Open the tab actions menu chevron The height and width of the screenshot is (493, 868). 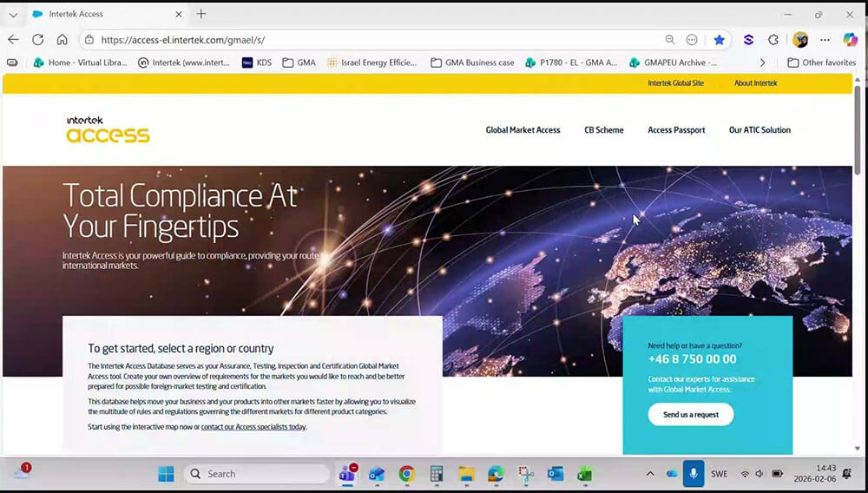coord(13,15)
